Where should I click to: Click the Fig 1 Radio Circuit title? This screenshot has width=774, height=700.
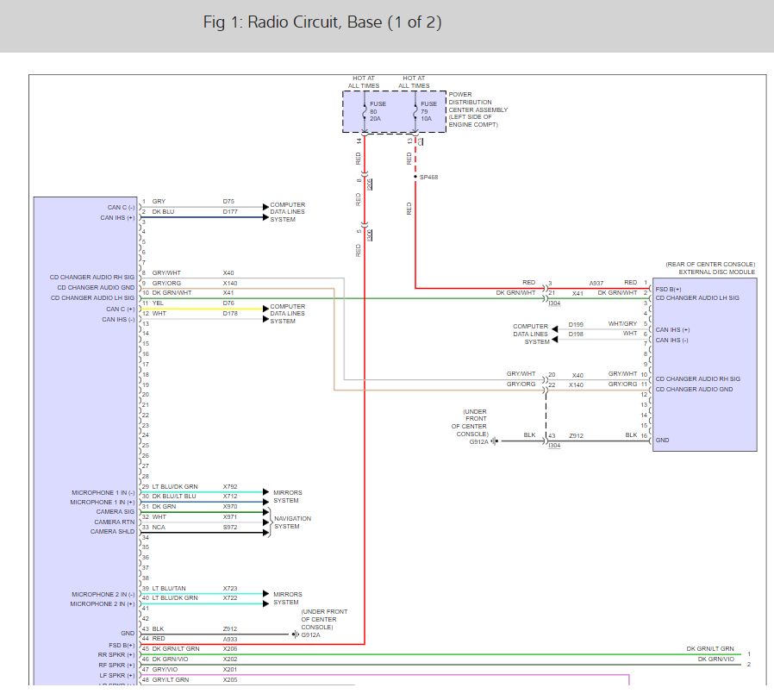pos(322,22)
